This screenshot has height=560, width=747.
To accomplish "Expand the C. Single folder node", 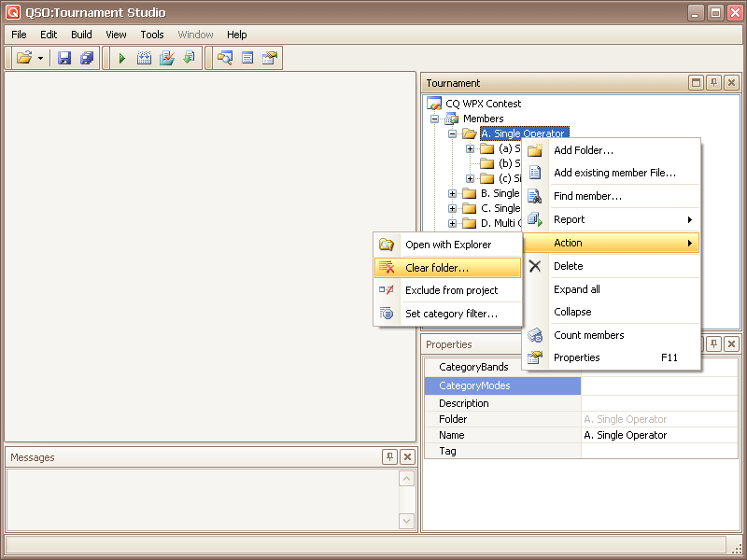I will [453, 208].
